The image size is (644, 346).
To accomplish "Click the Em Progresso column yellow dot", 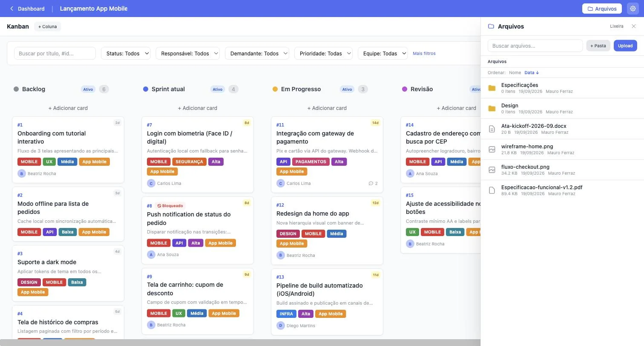I will pos(275,89).
